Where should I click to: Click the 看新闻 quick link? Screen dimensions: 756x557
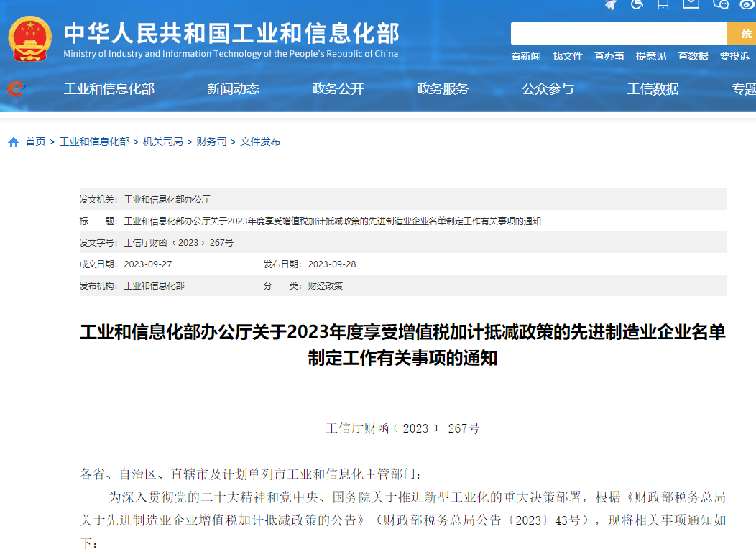525,56
